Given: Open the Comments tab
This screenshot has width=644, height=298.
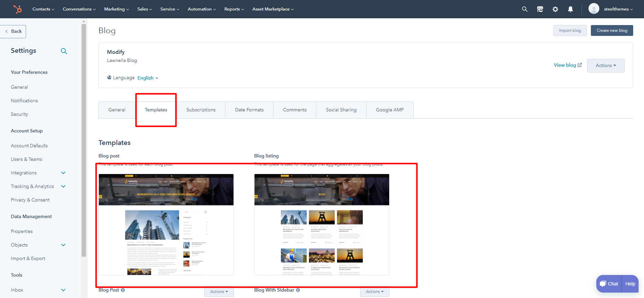Looking at the screenshot, I should [295, 110].
